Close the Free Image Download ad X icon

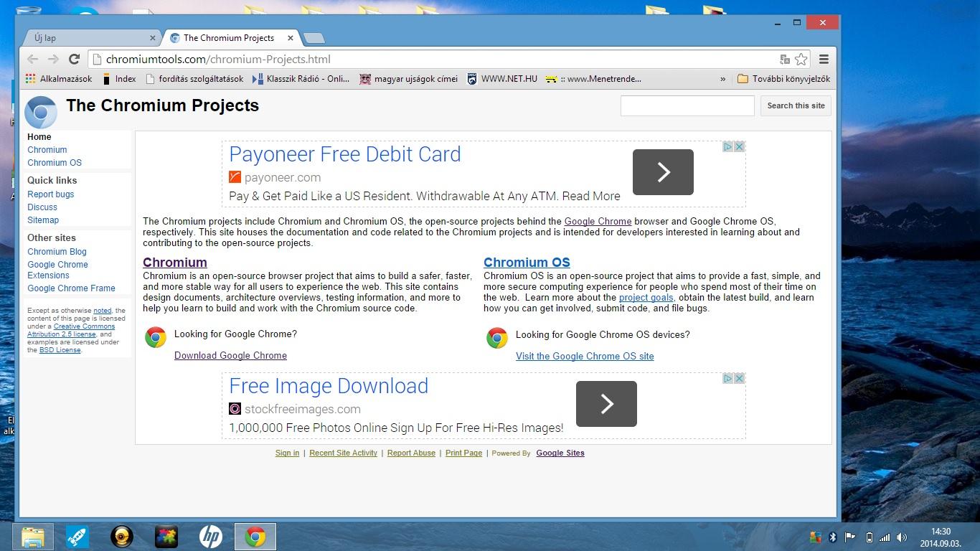click(740, 378)
